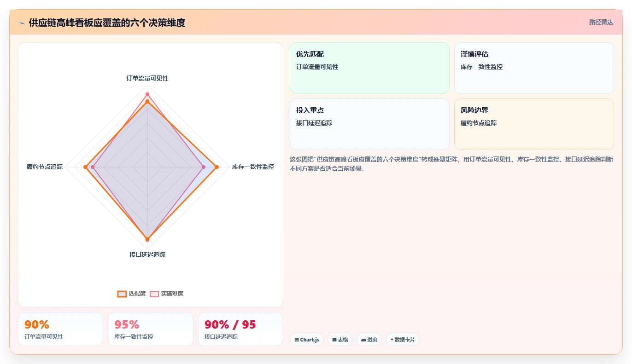632x364 pixels.
Task: Click the 履约节点追踪 radar axis label
Action: click(x=45, y=167)
